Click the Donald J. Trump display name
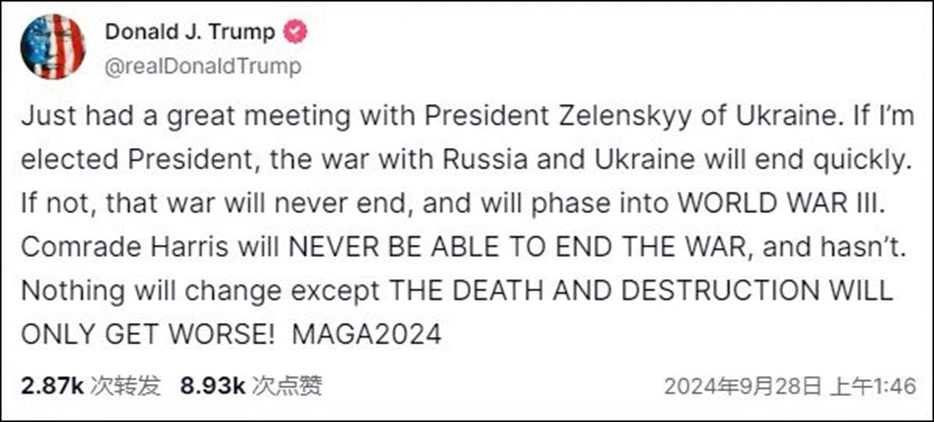Viewport: 934px width, 422px height. (189, 33)
